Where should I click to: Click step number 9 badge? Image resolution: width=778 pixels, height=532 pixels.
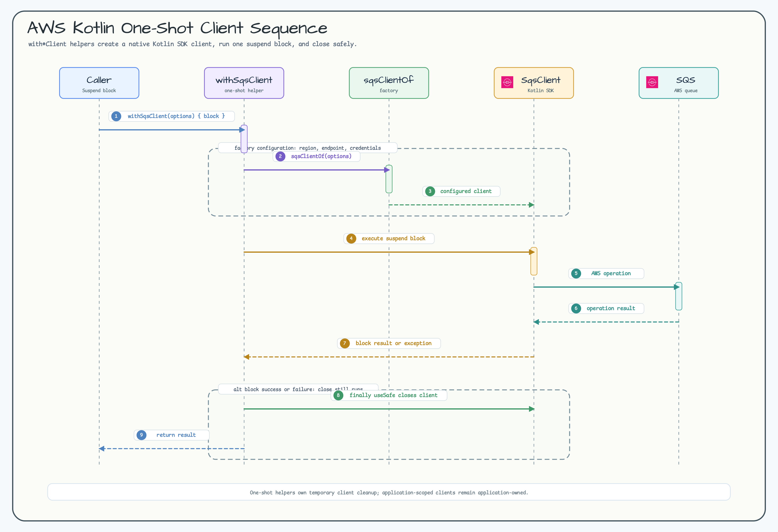pos(141,435)
